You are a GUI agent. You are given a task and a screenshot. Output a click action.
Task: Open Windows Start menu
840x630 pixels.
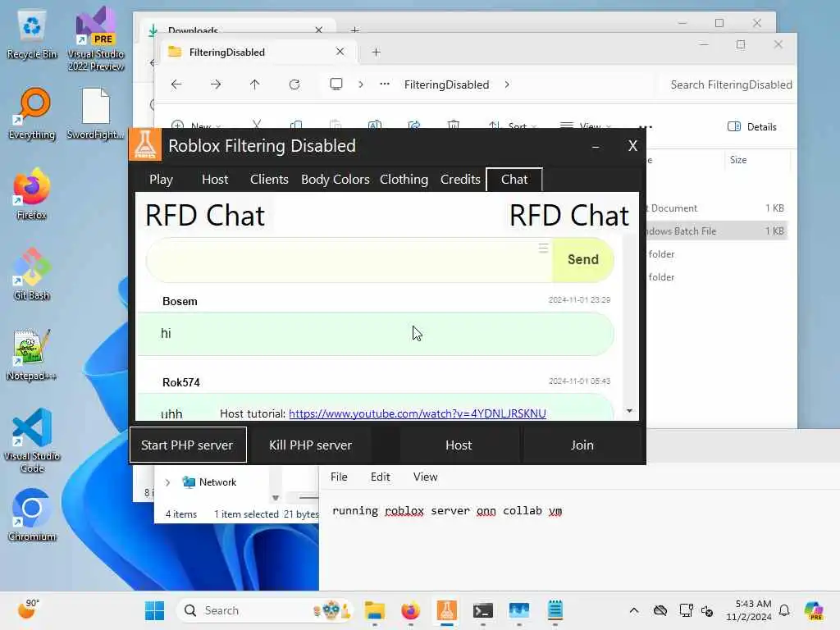pos(154,610)
